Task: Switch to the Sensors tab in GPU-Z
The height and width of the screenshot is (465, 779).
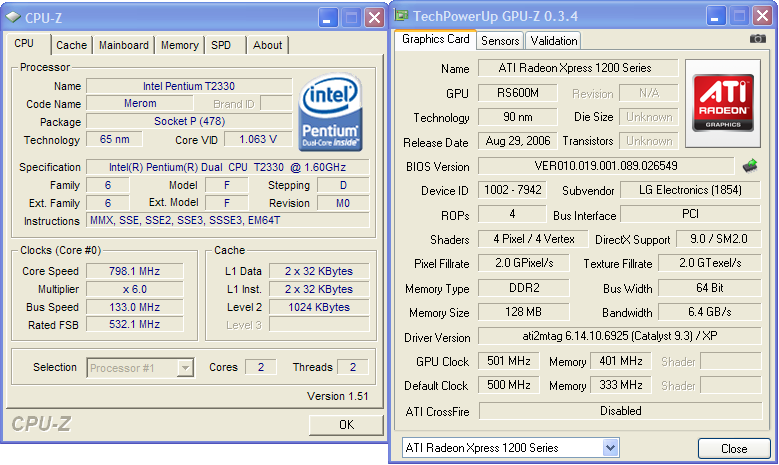Action: point(500,41)
